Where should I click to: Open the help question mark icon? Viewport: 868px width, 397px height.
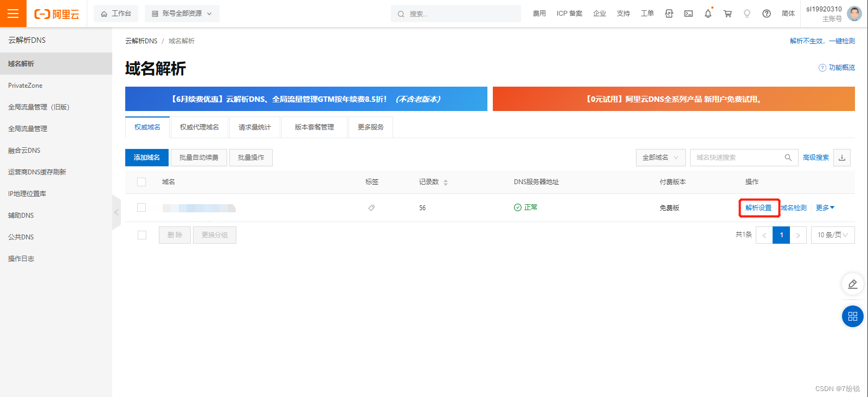[767, 14]
